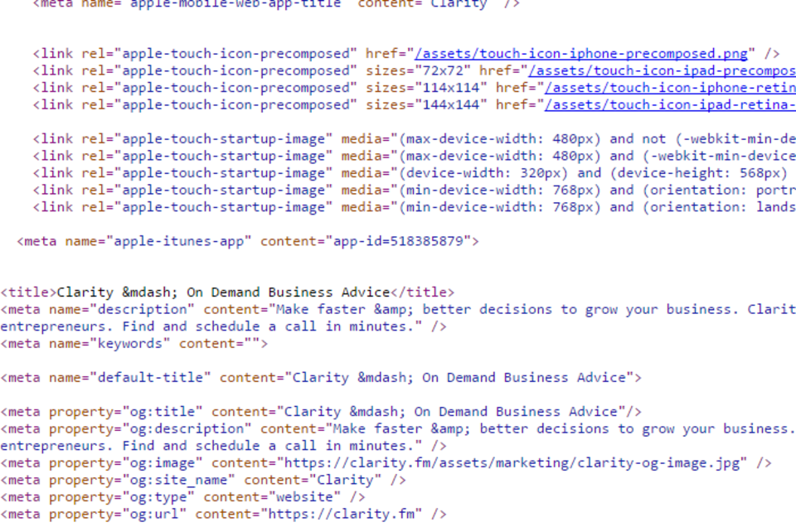The height and width of the screenshot is (532, 796).
Task: Click the clarity-og-image.jpg URL text
Action: [512, 463]
